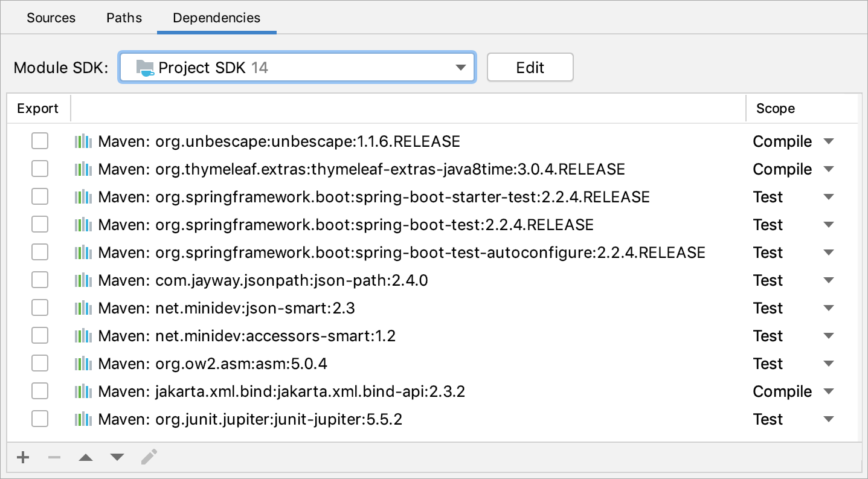This screenshot has height=479, width=868.
Task: Select the net.minidev:json-smart:2.3 dependency row
Action: click(227, 308)
